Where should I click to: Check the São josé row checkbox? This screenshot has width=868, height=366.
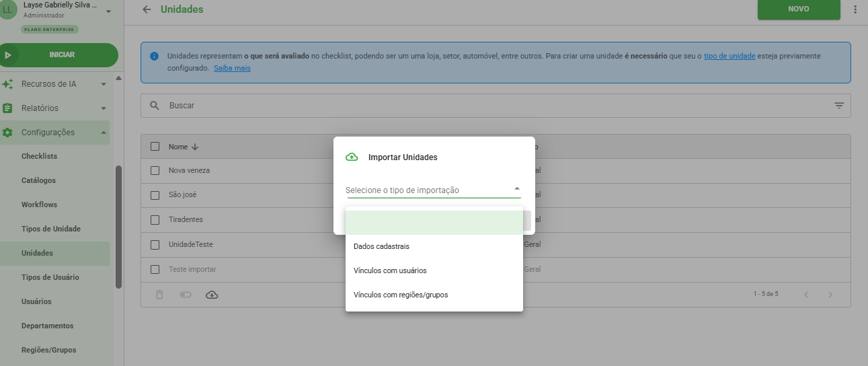pyautogui.click(x=155, y=195)
